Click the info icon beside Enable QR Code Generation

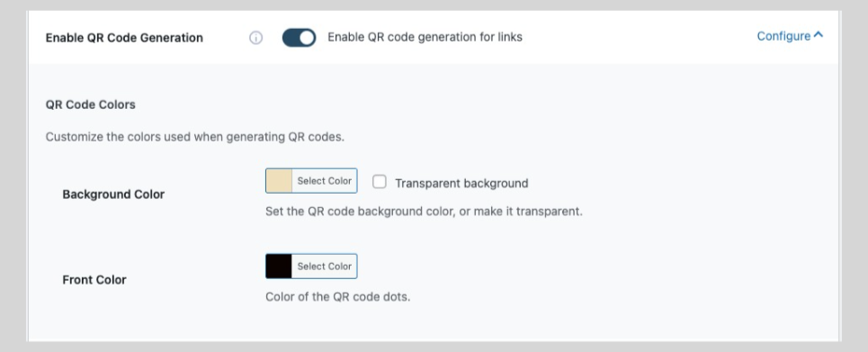point(255,38)
